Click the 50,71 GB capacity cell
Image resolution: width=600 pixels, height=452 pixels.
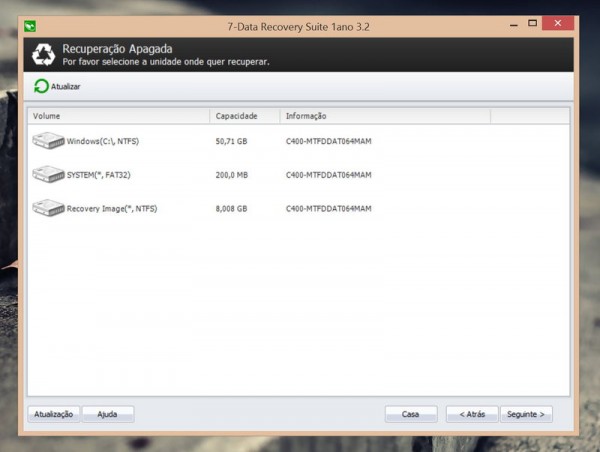coord(231,141)
